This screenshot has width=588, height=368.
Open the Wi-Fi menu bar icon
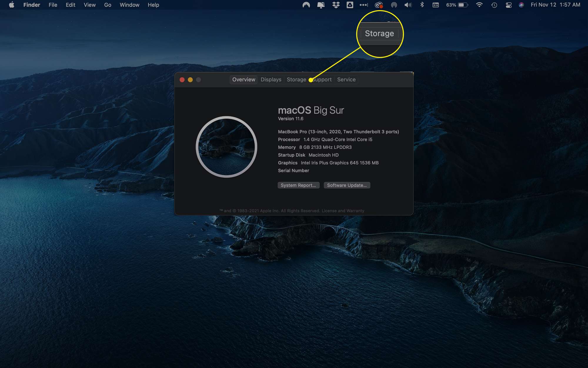[x=479, y=5]
